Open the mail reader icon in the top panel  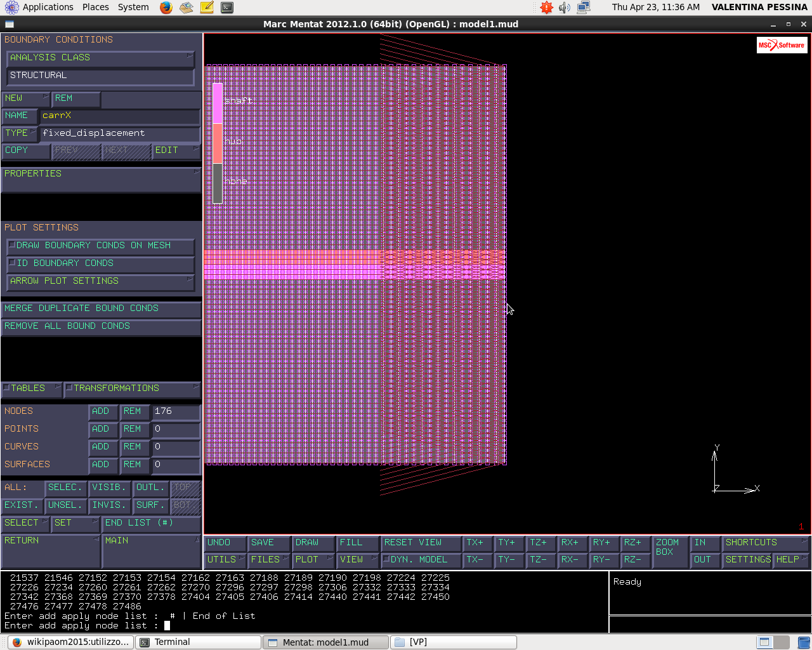point(186,8)
